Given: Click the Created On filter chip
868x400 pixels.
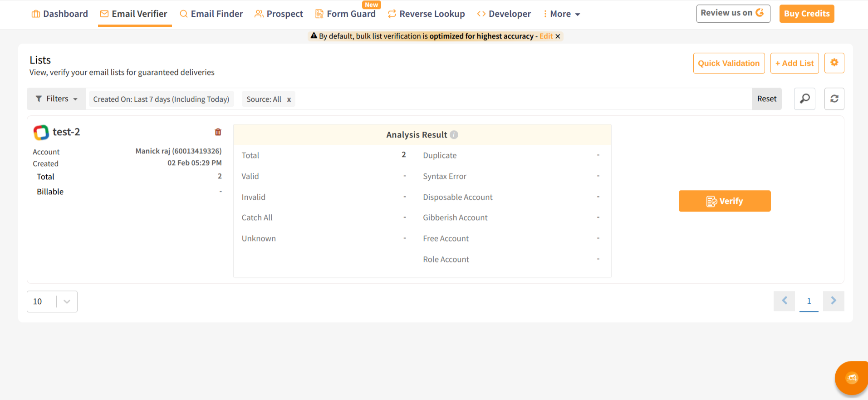Looking at the screenshot, I should coord(161,99).
